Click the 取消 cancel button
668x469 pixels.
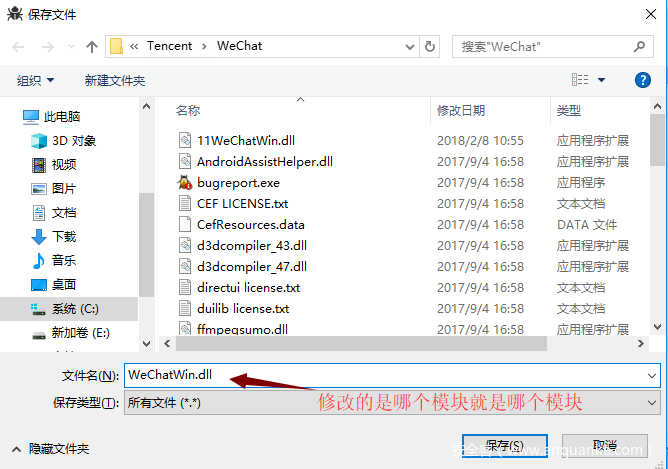pos(605,446)
